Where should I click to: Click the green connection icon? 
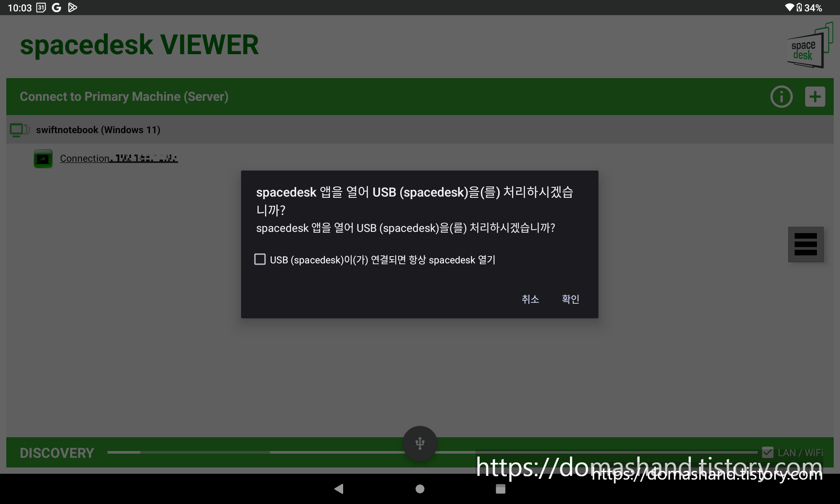(x=43, y=159)
